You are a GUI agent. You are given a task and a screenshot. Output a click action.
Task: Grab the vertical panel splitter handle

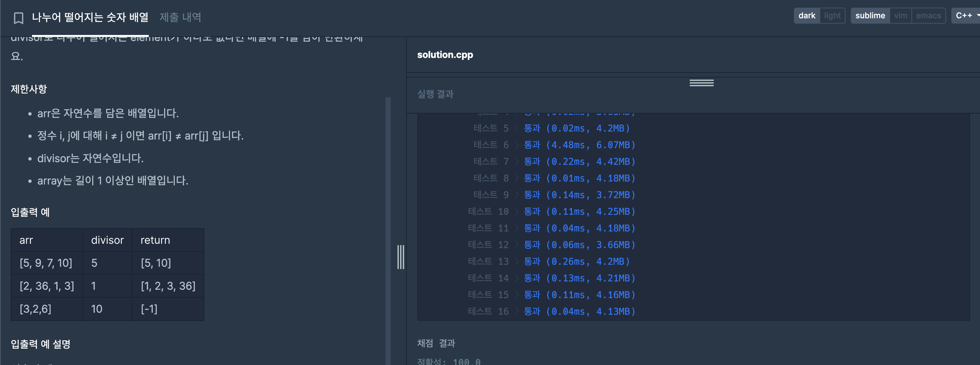point(400,257)
